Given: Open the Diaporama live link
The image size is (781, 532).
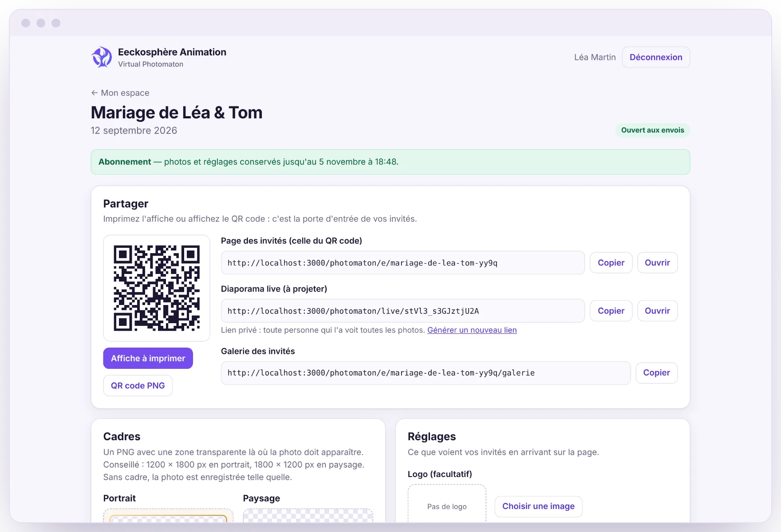Looking at the screenshot, I should click(657, 311).
